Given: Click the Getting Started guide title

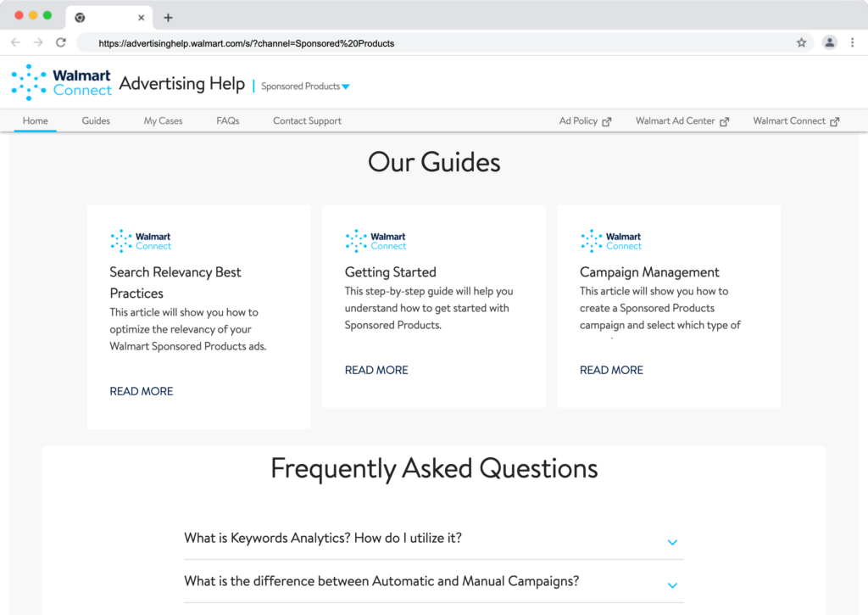Looking at the screenshot, I should coord(390,272).
